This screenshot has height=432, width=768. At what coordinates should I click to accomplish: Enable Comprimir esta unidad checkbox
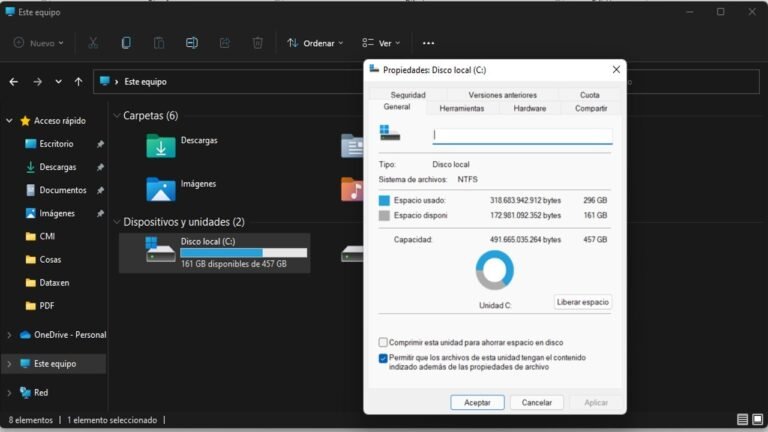pos(383,342)
